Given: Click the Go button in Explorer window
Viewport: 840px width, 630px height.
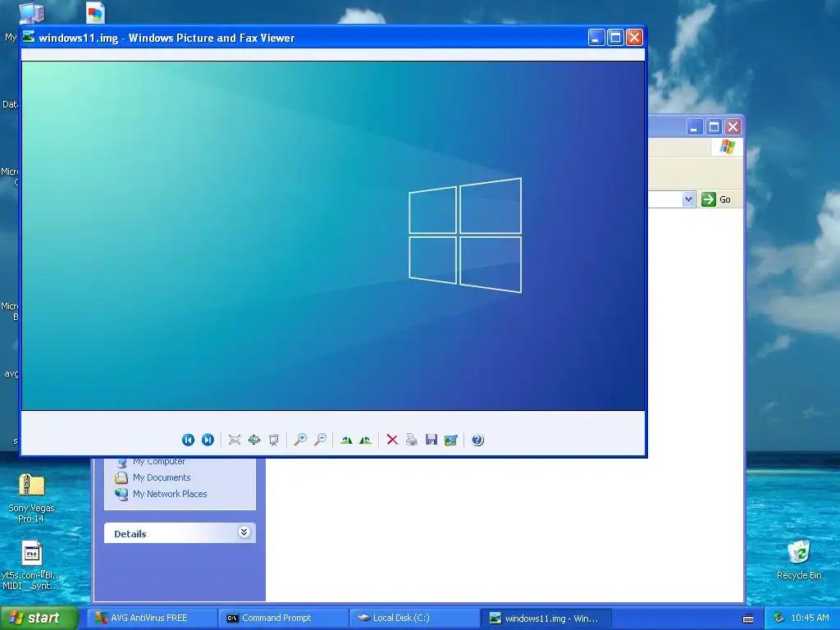Looking at the screenshot, I should 716,199.
